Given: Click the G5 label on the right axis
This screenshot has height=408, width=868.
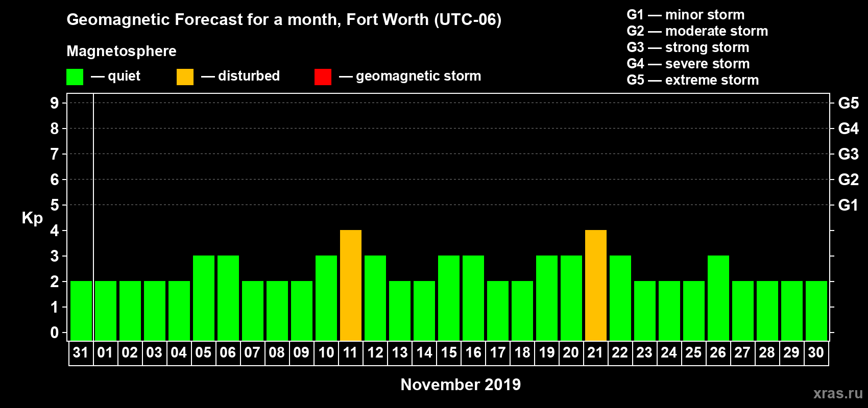Looking at the screenshot, I should [x=849, y=103].
